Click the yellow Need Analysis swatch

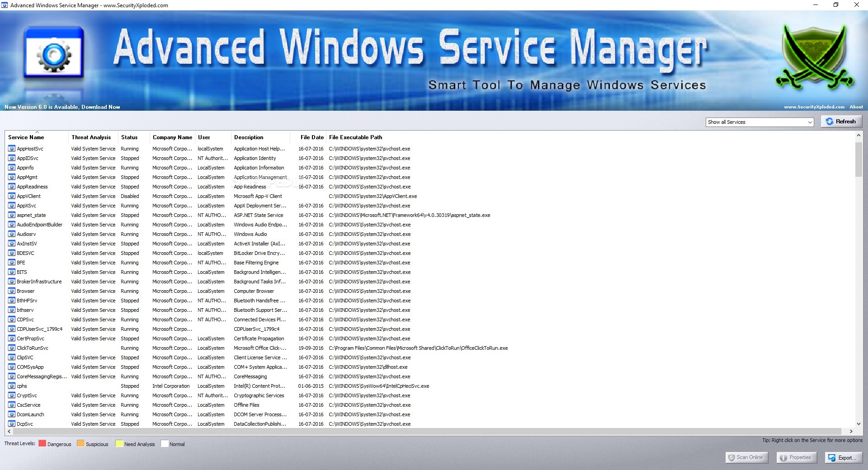(119, 443)
